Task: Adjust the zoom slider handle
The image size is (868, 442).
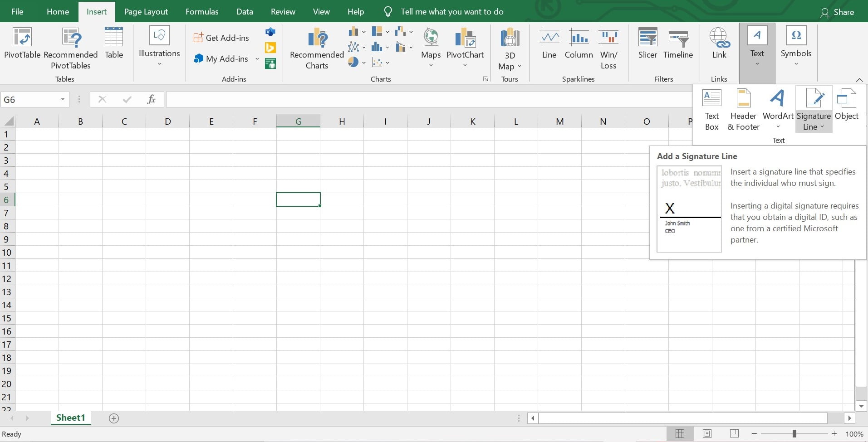Action: coord(794,434)
